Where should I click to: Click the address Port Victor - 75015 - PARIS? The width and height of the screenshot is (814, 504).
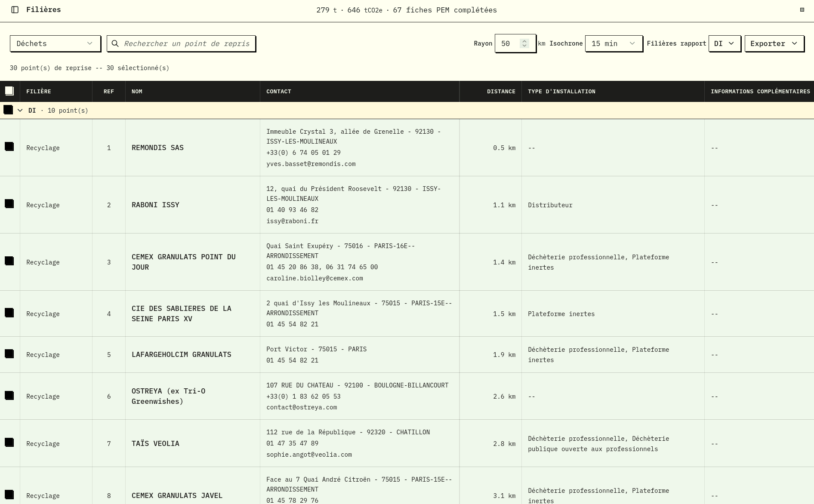pyautogui.click(x=317, y=349)
